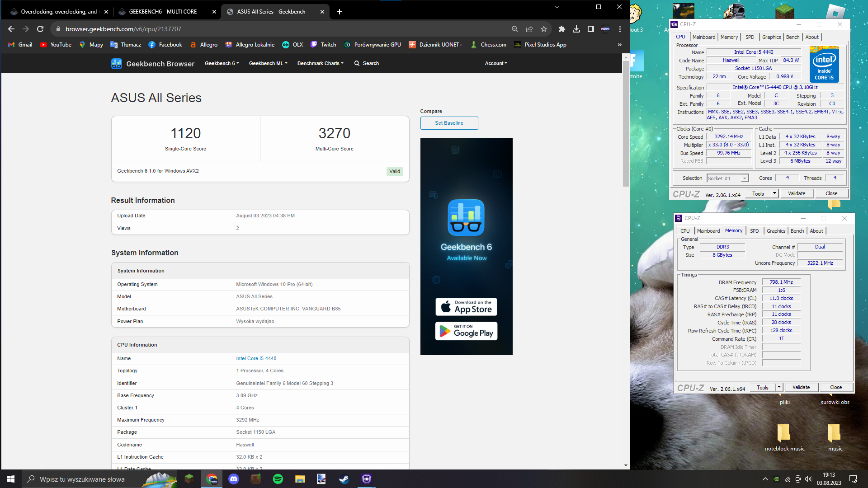Show hidden system tray icons
This screenshot has height=488, width=868.
(x=765, y=479)
